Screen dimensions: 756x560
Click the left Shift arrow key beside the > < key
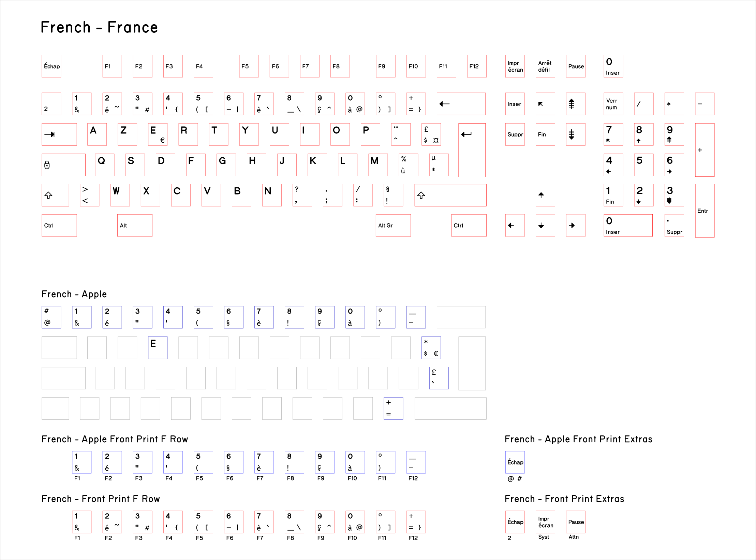point(55,195)
